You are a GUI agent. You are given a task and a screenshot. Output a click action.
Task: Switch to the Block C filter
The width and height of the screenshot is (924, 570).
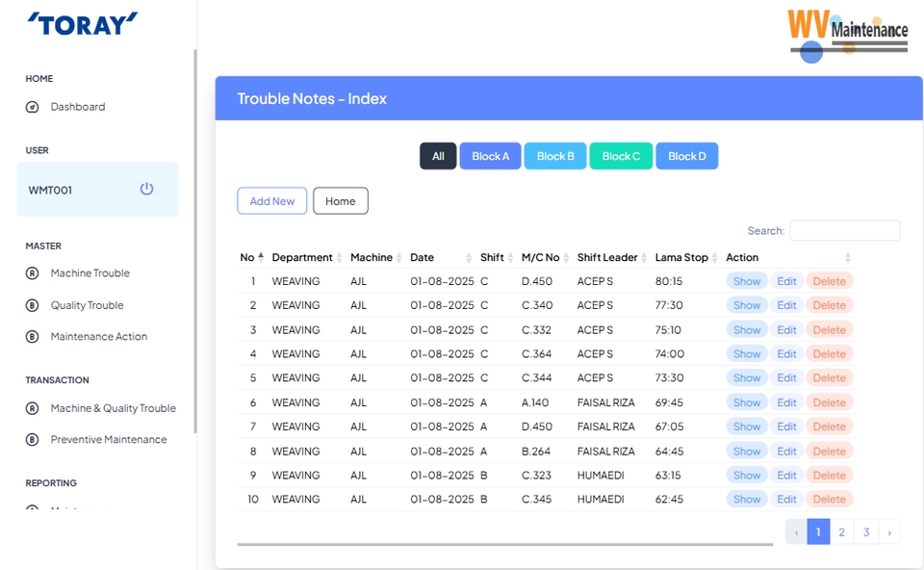point(621,156)
